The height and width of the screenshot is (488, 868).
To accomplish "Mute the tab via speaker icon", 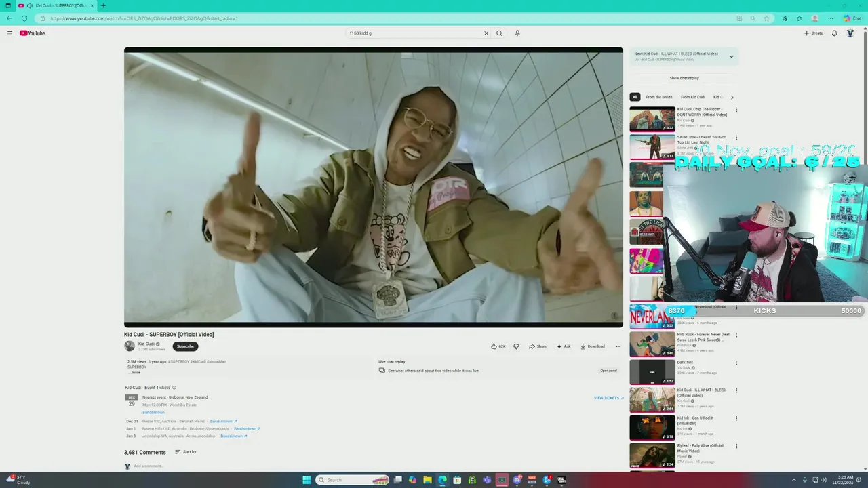I will pos(29,5).
